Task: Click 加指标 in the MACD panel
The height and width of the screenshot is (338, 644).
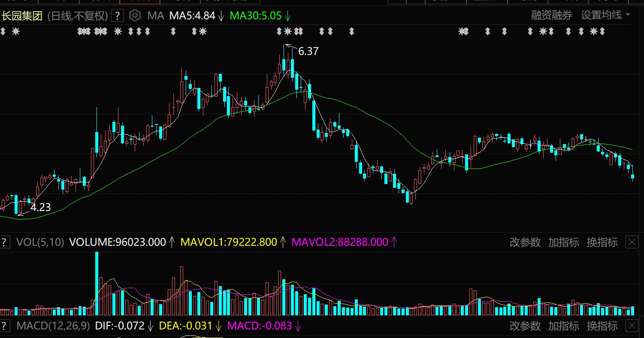Action: [563, 326]
